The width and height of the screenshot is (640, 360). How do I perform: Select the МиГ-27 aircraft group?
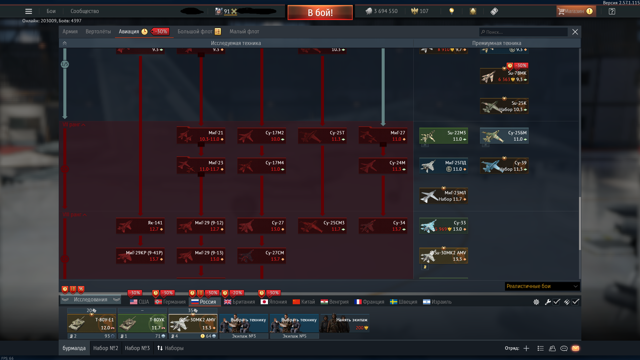[x=383, y=136]
